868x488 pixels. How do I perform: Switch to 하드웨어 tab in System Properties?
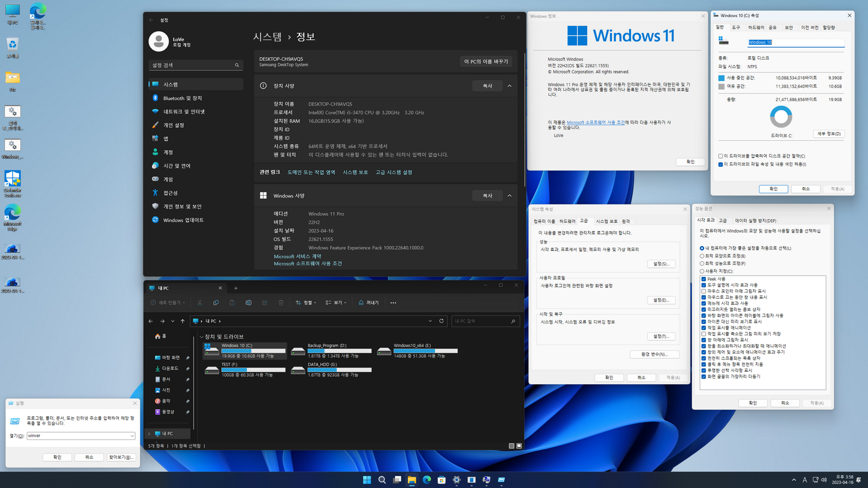[568, 221]
